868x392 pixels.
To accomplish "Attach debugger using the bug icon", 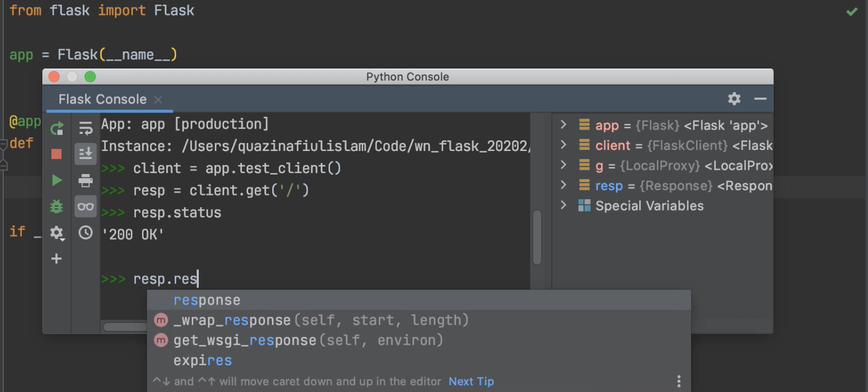I will click(57, 207).
